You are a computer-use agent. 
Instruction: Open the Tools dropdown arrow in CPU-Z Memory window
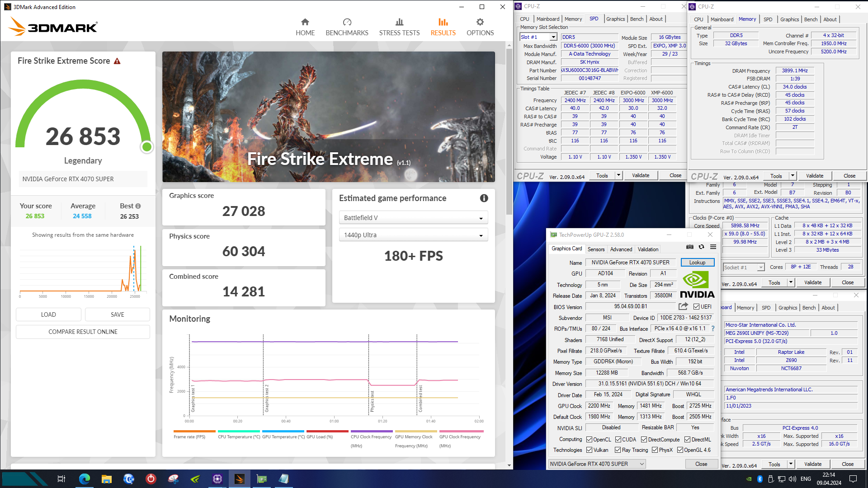pyautogui.click(x=793, y=176)
